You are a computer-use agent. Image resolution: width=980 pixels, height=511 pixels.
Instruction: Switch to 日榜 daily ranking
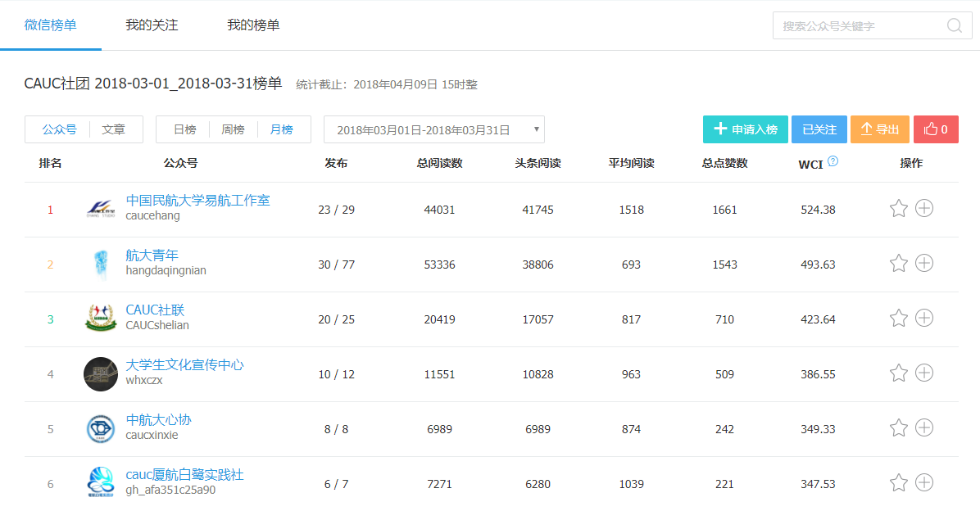point(184,129)
